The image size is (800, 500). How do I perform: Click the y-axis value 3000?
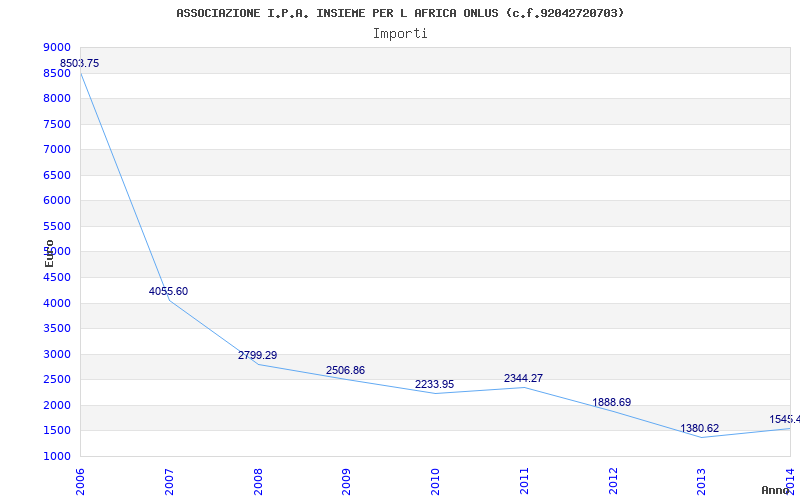(x=57, y=355)
